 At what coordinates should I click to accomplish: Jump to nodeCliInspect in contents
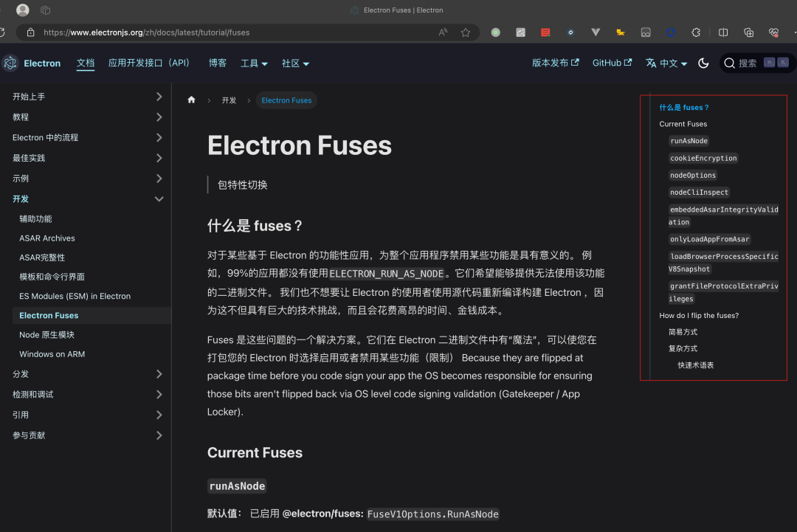[699, 193]
